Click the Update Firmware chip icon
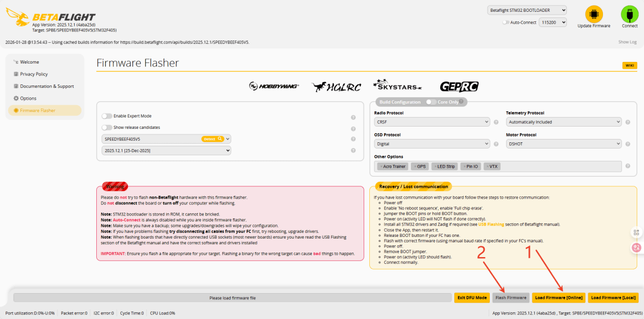The height and width of the screenshot is (319, 644). pyautogui.click(x=593, y=15)
